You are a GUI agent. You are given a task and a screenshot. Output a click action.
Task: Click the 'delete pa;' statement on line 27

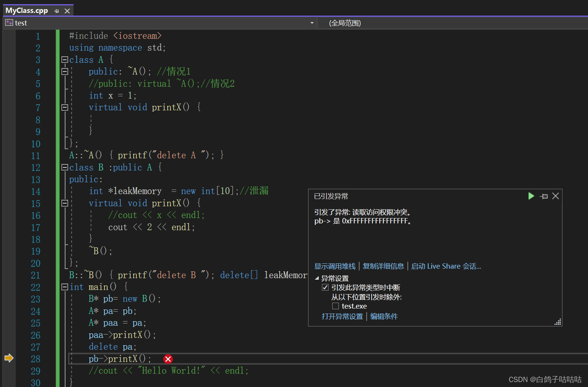click(112, 347)
